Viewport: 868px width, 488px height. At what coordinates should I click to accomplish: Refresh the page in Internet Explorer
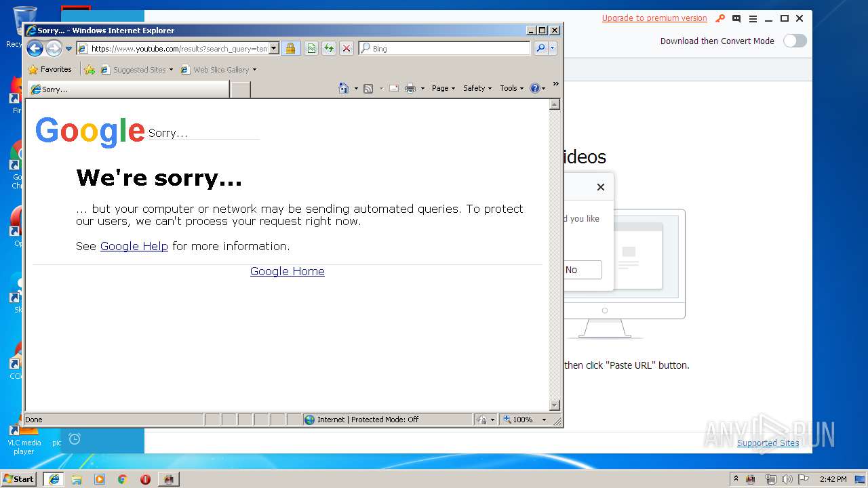pos(328,48)
